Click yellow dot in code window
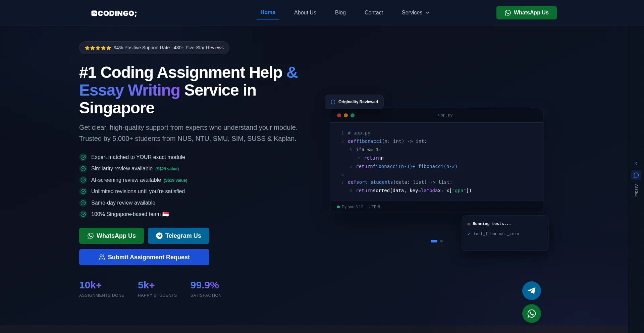 (x=346, y=115)
